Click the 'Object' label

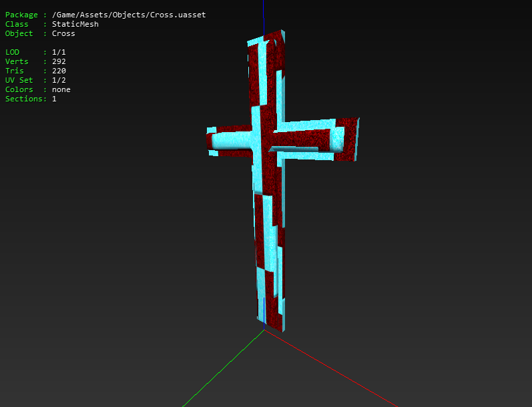pos(19,33)
